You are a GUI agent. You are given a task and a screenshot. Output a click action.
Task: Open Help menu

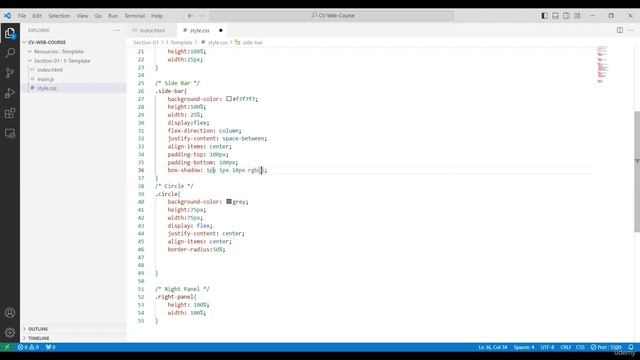click(x=157, y=16)
